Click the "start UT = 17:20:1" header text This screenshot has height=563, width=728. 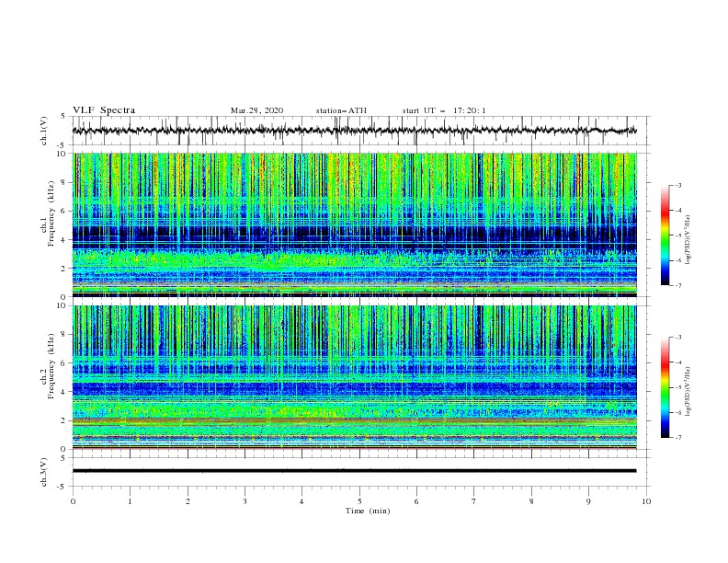[x=444, y=110]
